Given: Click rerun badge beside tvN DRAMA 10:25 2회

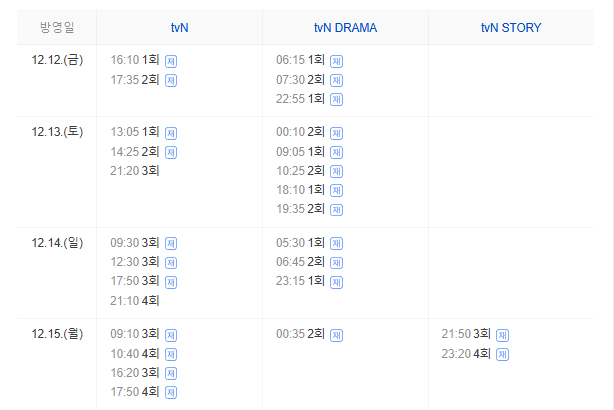Looking at the screenshot, I should [x=336, y=171].
